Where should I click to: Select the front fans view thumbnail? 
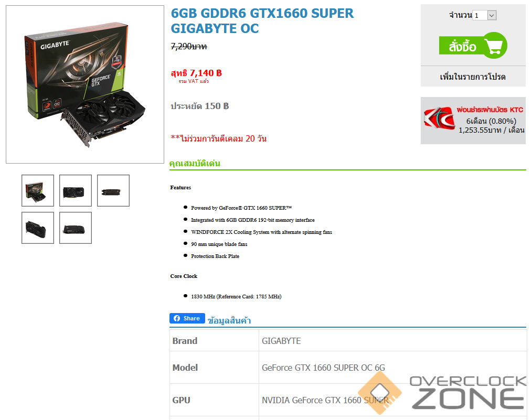(x=76, y=190)
